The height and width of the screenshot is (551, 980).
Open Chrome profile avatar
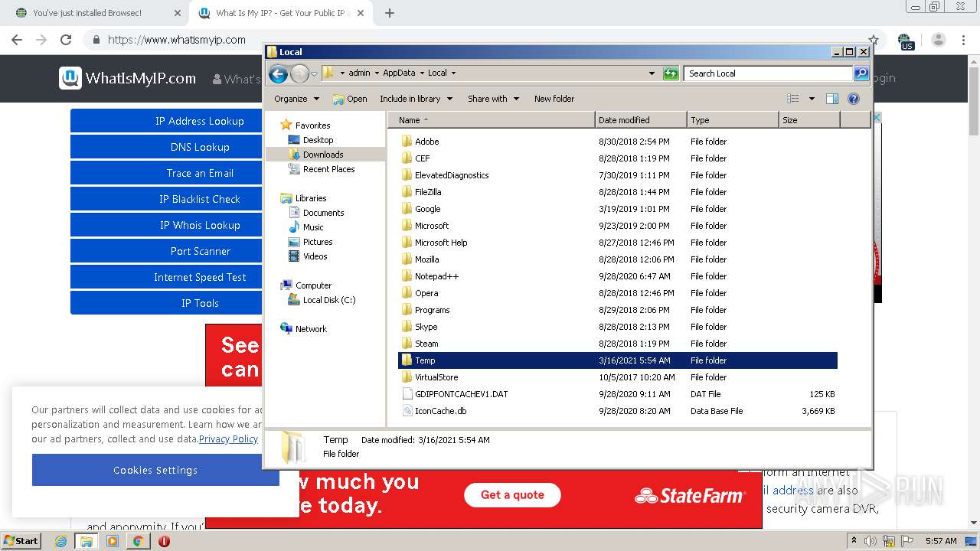click(x=939, y=40)
